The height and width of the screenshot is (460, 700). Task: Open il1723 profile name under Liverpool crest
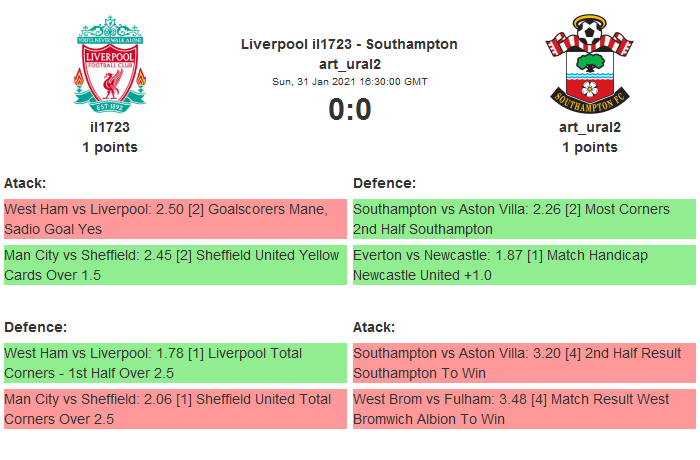pos(110,128)
